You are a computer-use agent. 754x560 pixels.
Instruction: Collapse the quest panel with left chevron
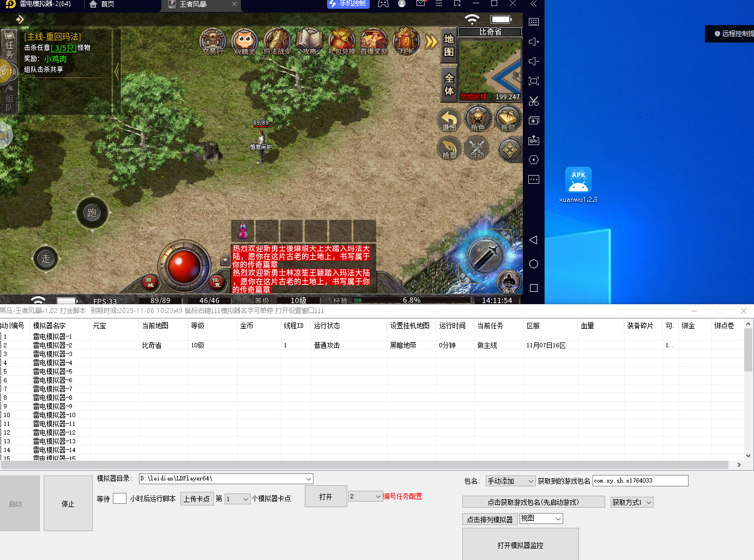point(116,71)
